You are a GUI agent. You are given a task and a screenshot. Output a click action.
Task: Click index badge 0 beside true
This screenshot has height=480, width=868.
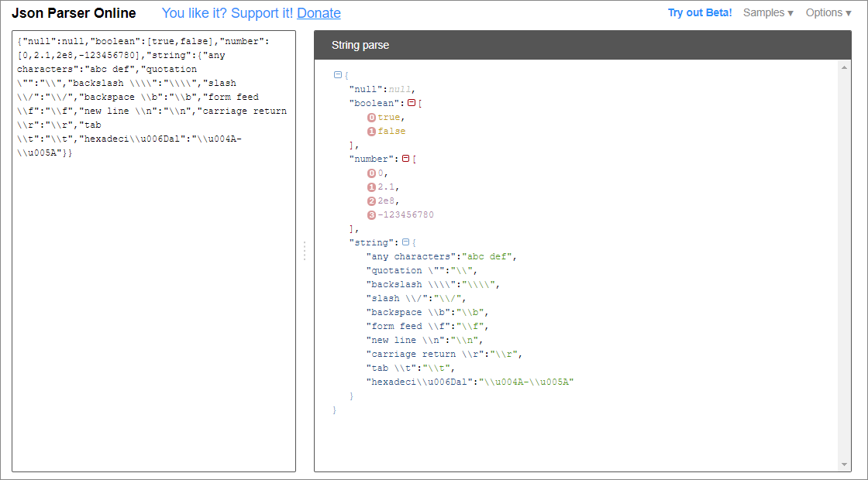pyautogui.click(x=371, y=117)
